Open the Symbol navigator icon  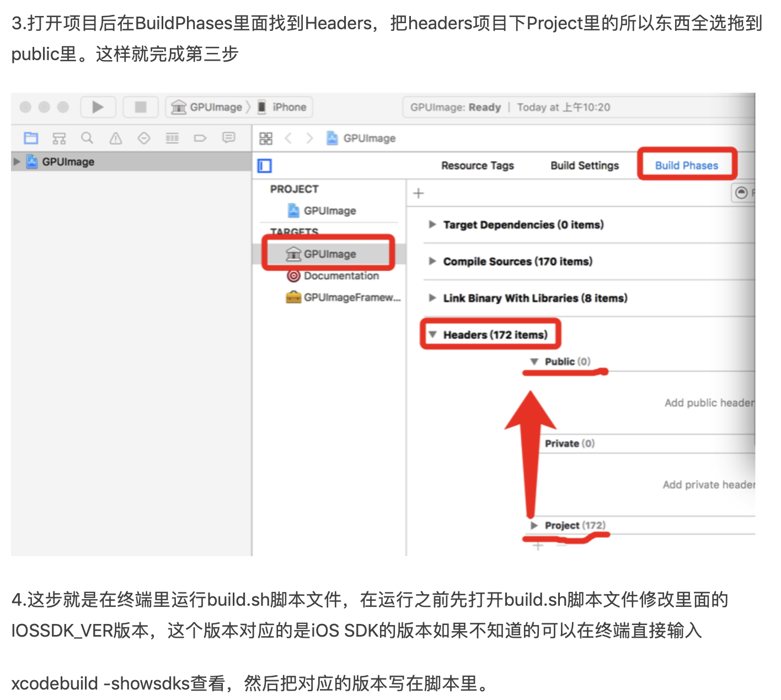[59, 138]
